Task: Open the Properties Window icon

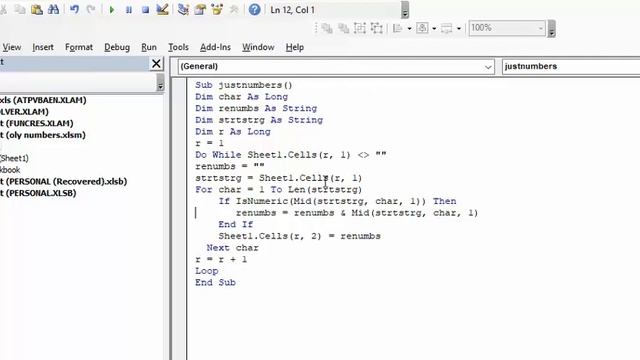Action: click(x=200, y=9)
